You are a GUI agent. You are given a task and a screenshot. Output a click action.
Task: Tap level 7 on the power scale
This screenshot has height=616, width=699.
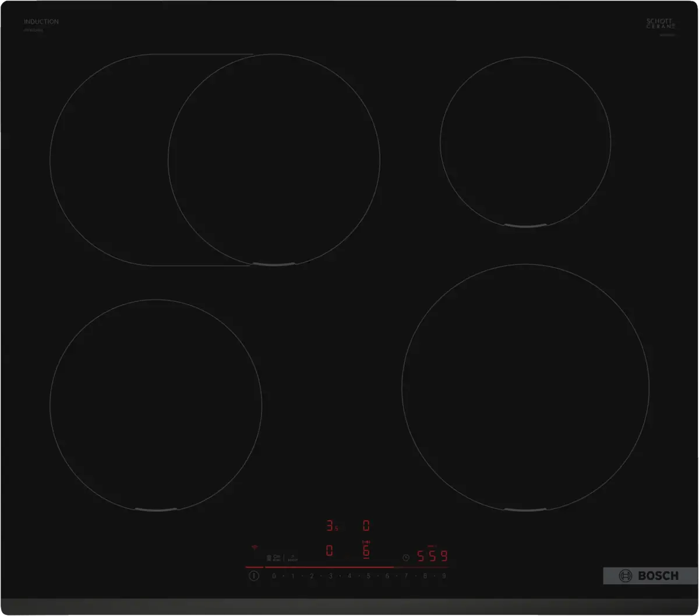pyautogui.click(x=406, y=576)
